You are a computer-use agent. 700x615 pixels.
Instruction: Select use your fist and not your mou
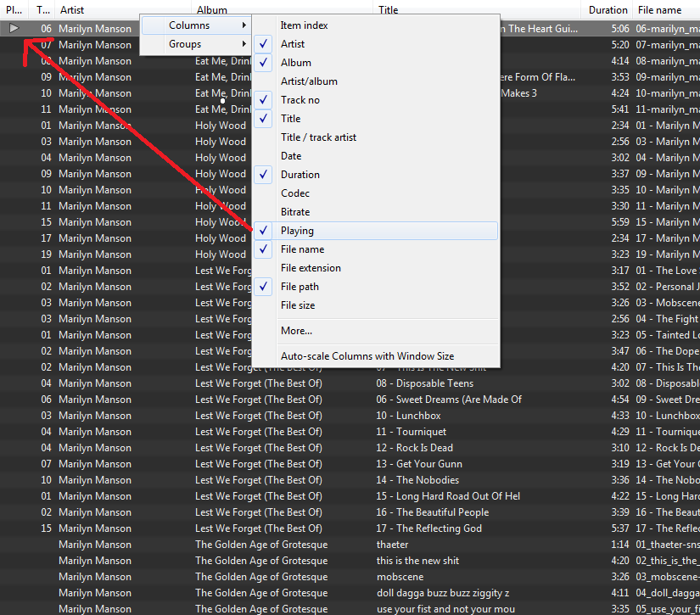click(445, 609)
